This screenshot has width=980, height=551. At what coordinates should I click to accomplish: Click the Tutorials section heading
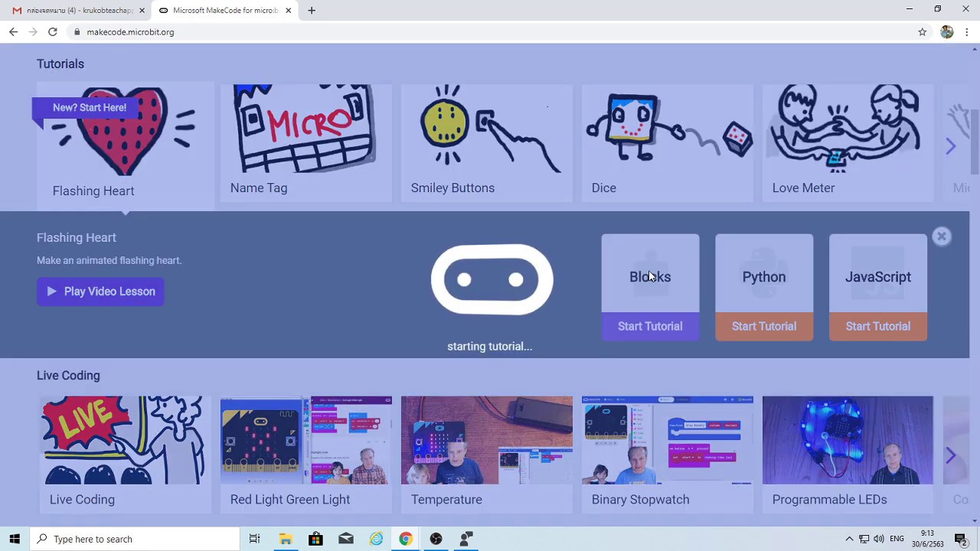click(60, 64)
